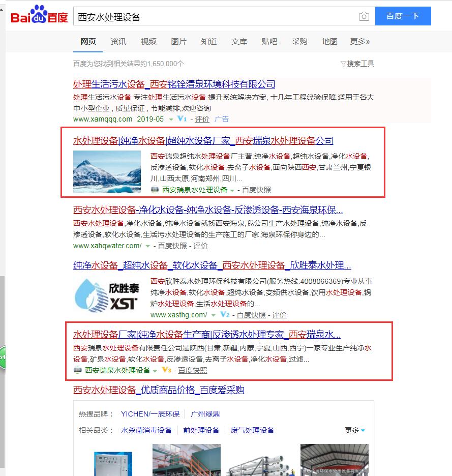The height and width of the screenshot is (476, 452).
Task: Open the 更多 dropdown in 相关品类 row
Action: pyautogui.click(x=354, y=430)
